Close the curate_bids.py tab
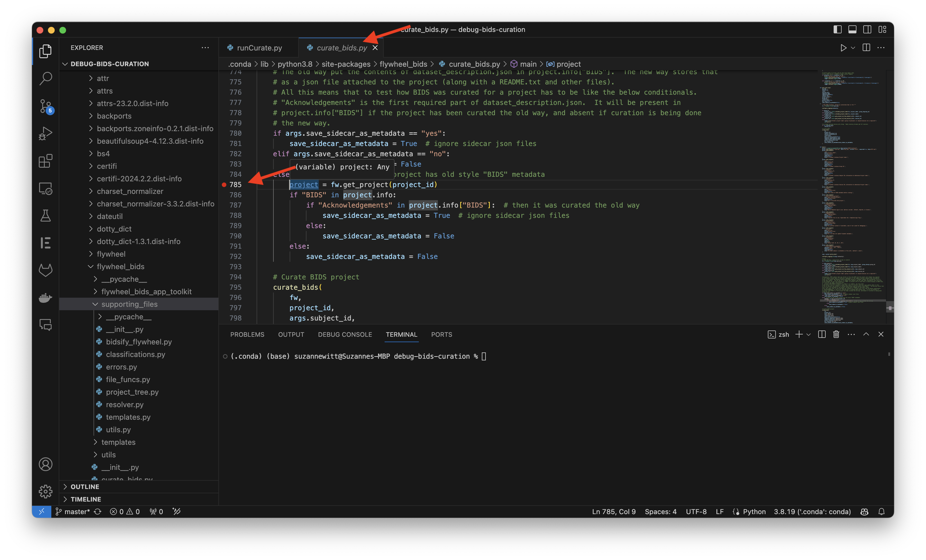This screenshot has height=560, width=926. 375,48
